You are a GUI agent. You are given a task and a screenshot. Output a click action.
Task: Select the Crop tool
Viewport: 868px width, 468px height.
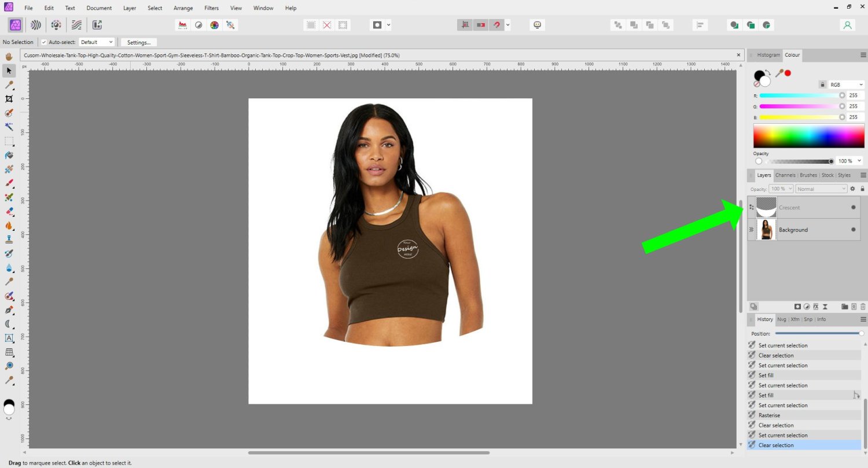(x=9, y=98)
